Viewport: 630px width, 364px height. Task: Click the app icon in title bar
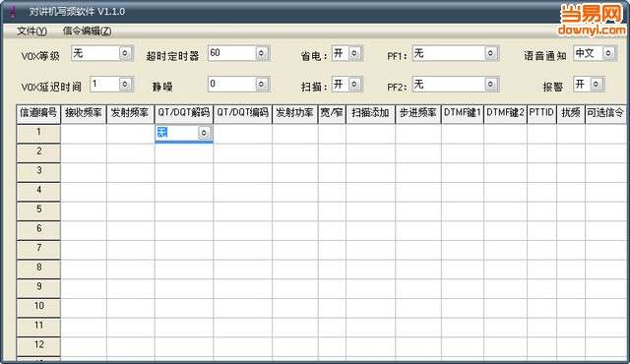tap(12, 11)
